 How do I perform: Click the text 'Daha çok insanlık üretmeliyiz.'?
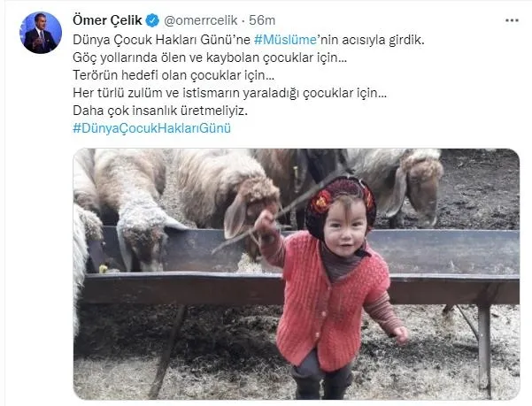point(160,111)
